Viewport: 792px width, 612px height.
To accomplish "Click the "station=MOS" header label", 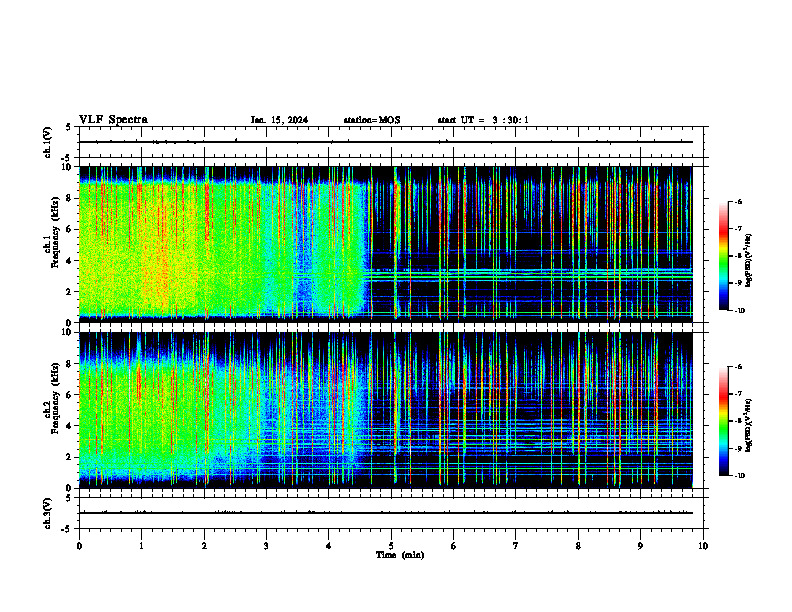I will pyautogui.click(x=372, y=120).
